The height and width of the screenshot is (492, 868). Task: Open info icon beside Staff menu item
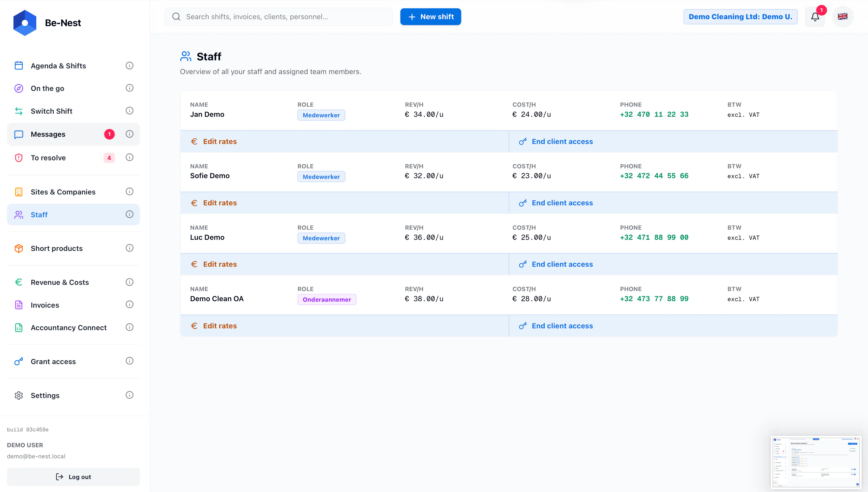tap(130, 214)
